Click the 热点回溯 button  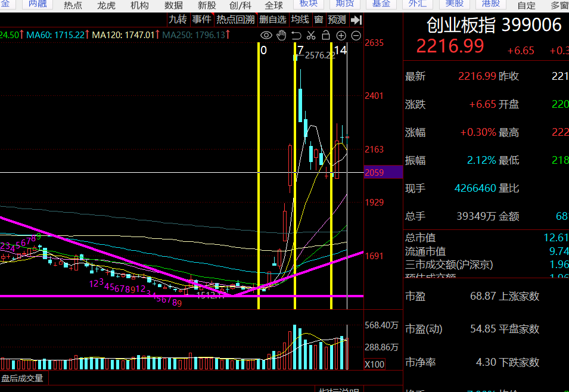coord(235,20)
